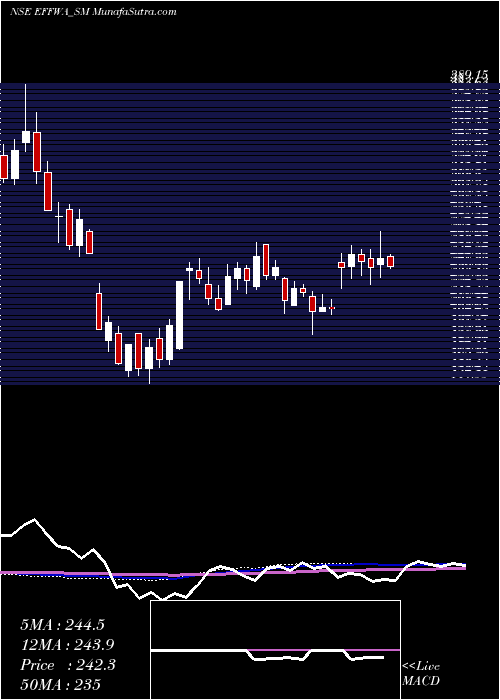Viewport: 500px width, 700px height.
Task: Click the last red candlestick on the right
Action: pyautogui.click(x=391, y=261)
